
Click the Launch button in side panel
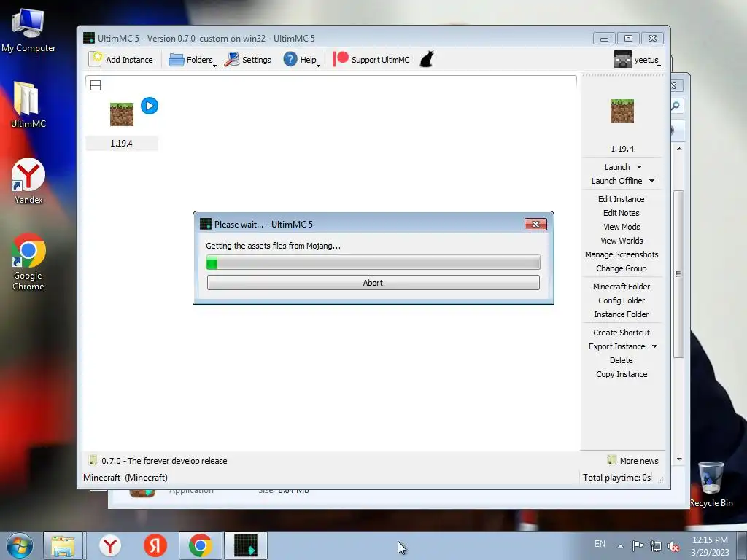click(x=617, y=167)
